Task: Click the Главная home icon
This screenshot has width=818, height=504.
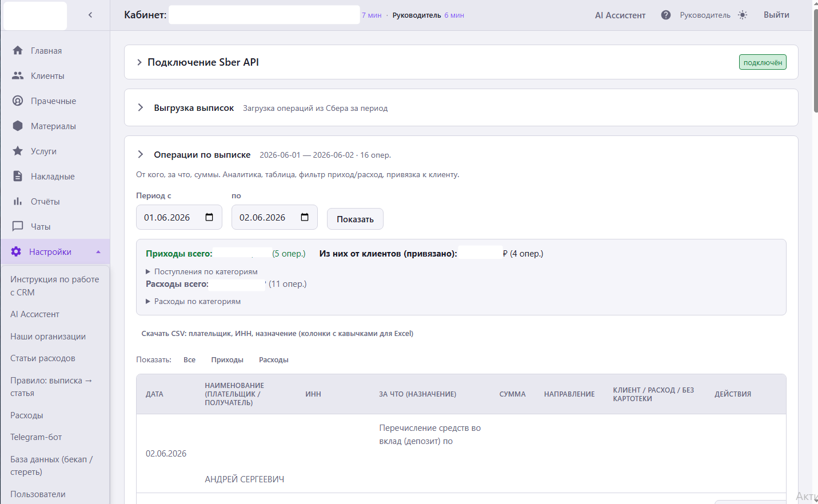Action: click(x=18, y=50)
